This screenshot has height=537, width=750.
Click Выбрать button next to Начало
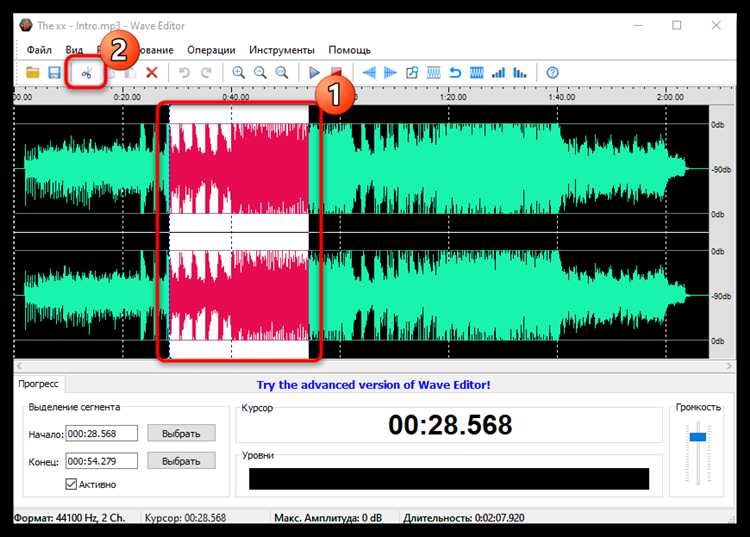(181, 433)
